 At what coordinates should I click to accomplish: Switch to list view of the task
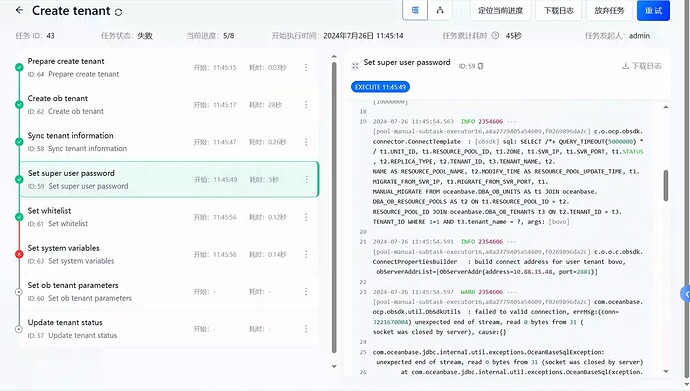(415, 10)
